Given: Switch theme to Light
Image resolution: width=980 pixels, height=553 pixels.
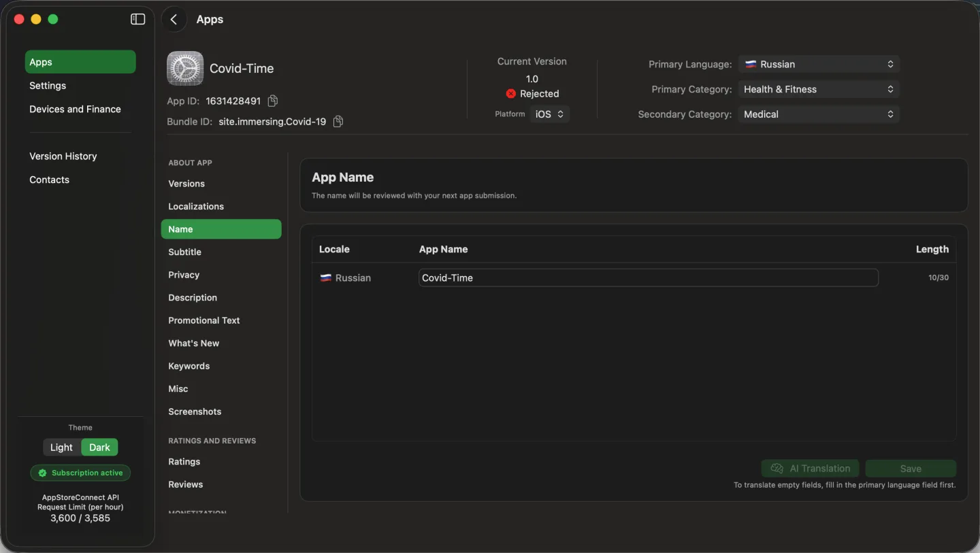Looking at the screenshot, I should (61, 447).
